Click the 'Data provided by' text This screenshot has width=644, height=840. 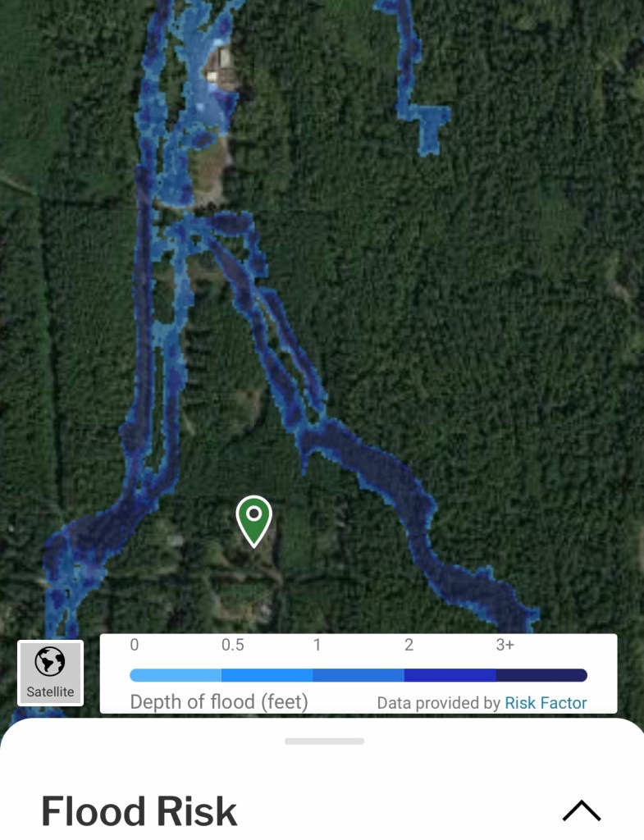click(x=438, y=703)
